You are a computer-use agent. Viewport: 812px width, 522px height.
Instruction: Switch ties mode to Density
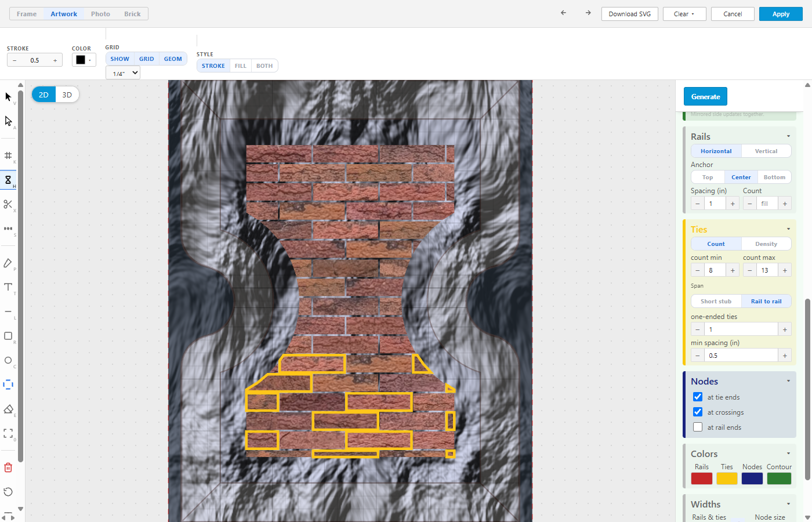tap(766, 244)
